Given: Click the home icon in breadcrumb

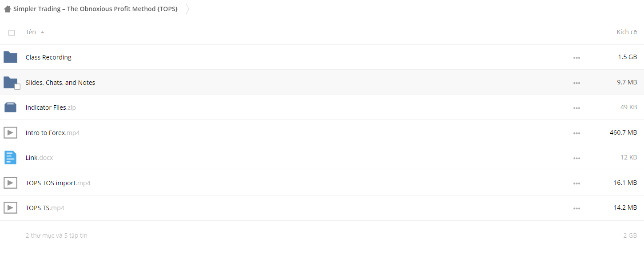Looking at the screenshot, I should (x=8, y=9).
